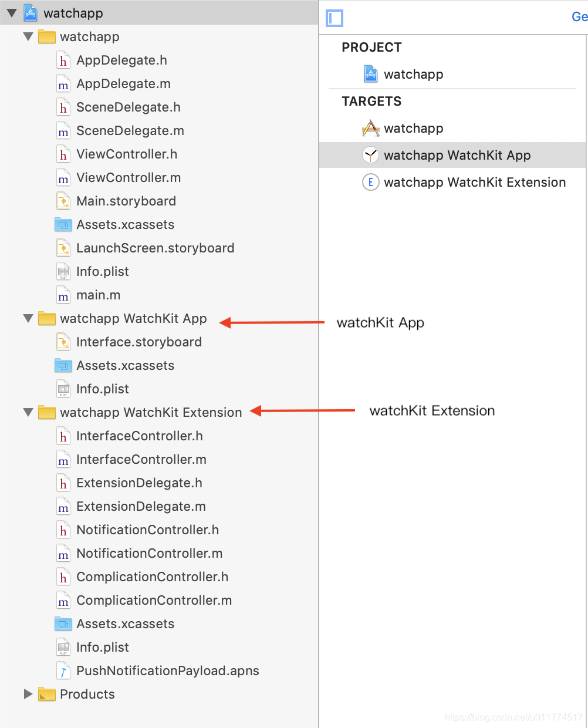
Task: Select the watchapp group folder label
Action: pyautogui.click(x=90, y=36)
